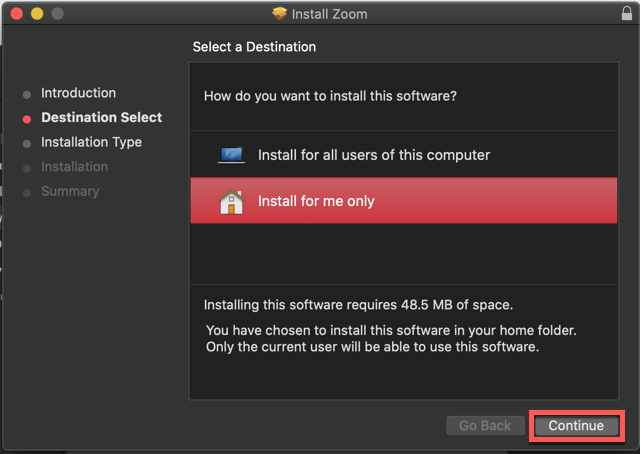640x454 pixels.
Task: Continue to the next installer step
Action: point(576,425)
